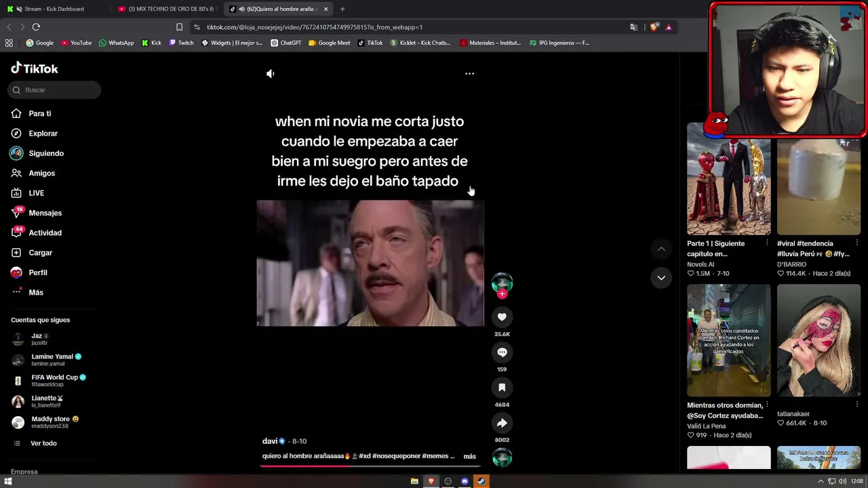Open YouTube bookmark
868x488 pixels.
point(77,43)
